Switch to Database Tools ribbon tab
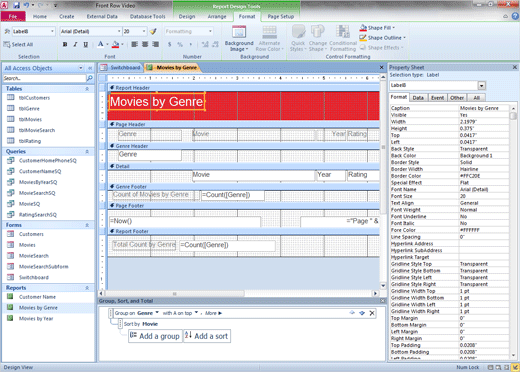This screenshot has height=372, width=520. 148,16
